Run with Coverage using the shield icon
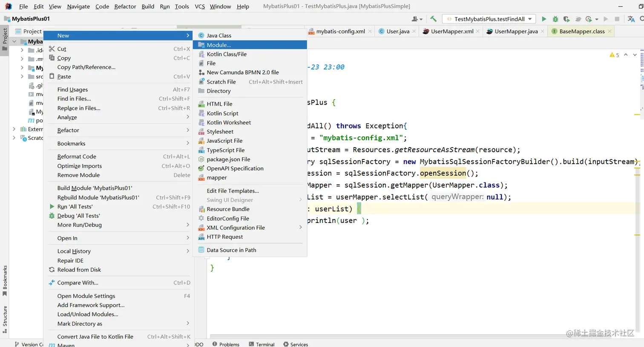The image size is (644, 347). [x=566, y=19]
